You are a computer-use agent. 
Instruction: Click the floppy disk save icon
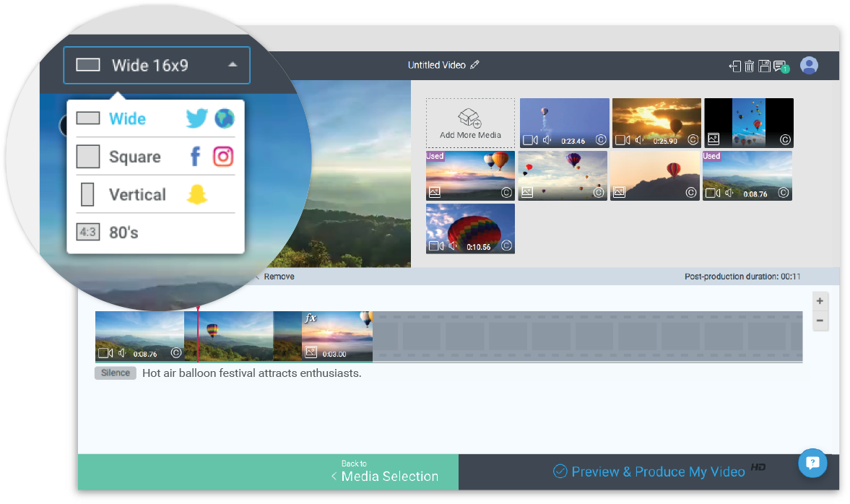pyautogui.click(x=764, y=66)
